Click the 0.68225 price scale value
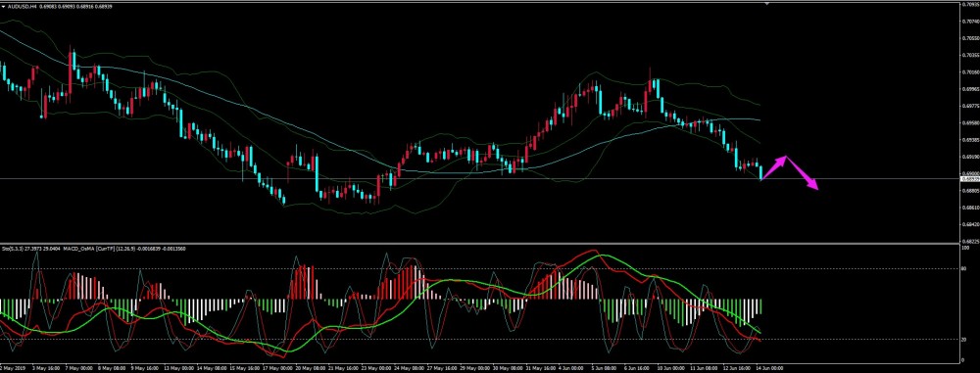980x373 pixels. pyautogui.click(x=969, y=241)
